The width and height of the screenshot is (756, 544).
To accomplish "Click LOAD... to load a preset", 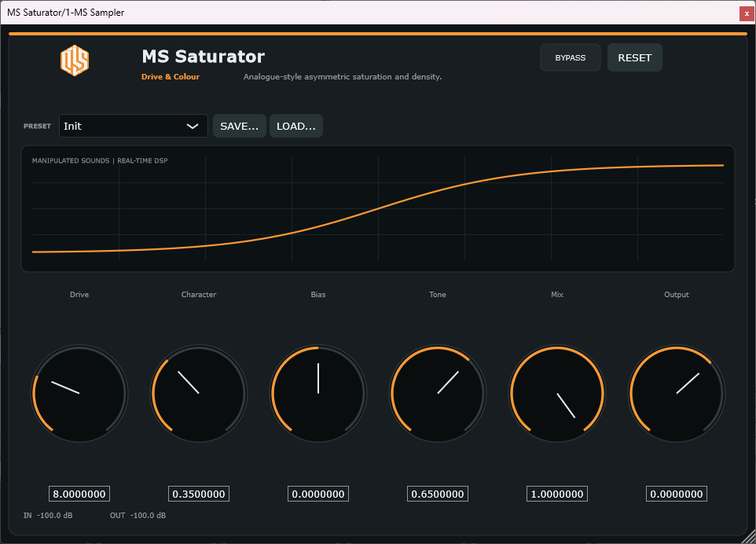I will pyautogui.click(x=296, y=126).
